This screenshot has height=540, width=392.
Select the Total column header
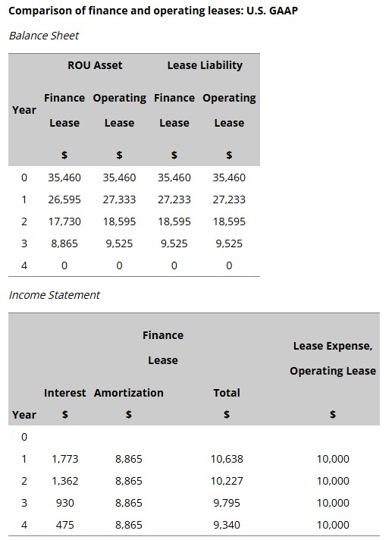click(227, 393)
